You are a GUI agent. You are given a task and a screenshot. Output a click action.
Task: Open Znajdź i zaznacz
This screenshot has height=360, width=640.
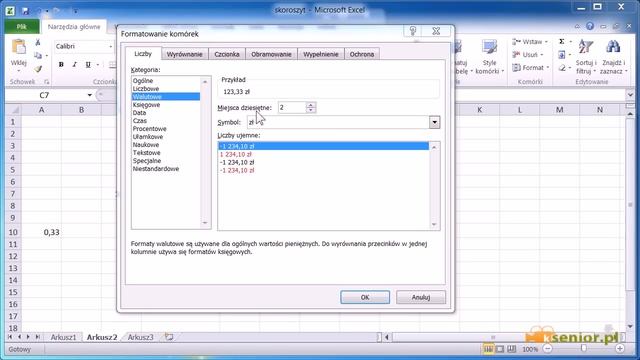613,57
